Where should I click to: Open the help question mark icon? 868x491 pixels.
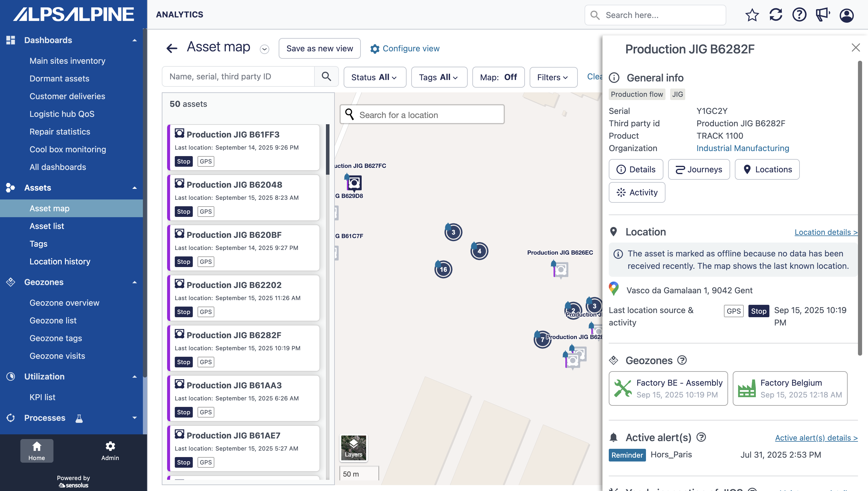point(799,15)
